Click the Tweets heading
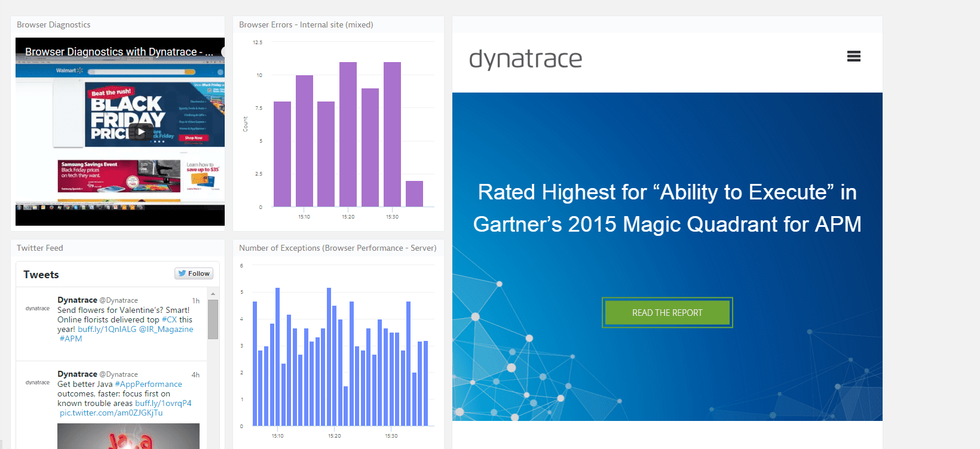The width and height of the screenshot is (980, 449). tap(41, 275)
